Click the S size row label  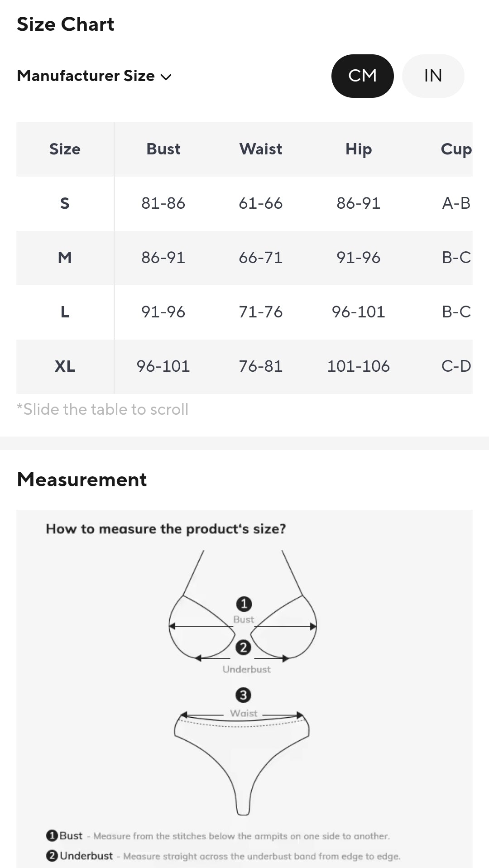tap(65, 203)
